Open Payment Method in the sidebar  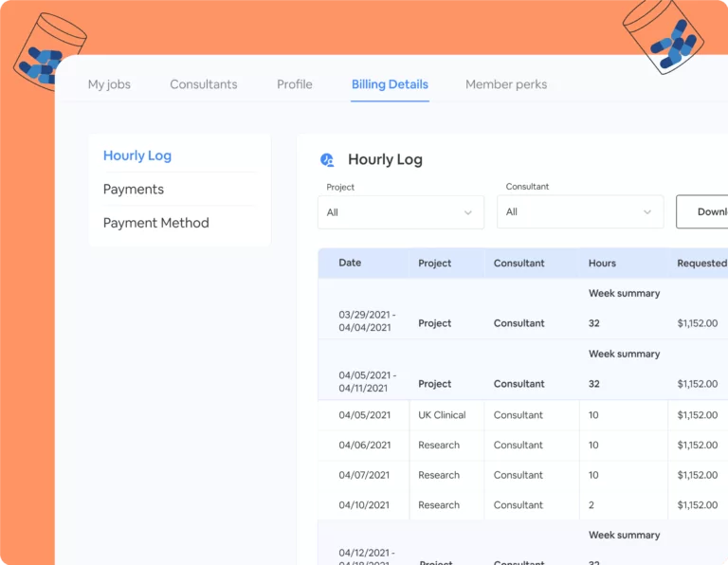point(156,223)
